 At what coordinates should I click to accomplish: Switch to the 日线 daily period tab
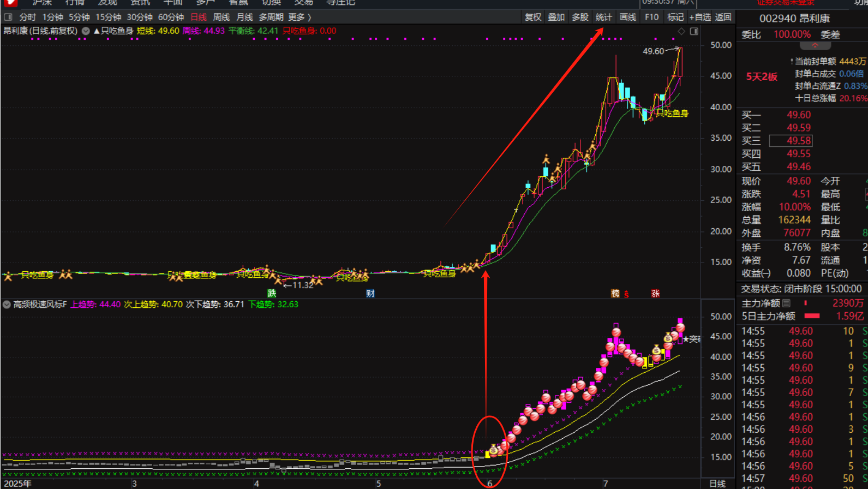point(199,17)
